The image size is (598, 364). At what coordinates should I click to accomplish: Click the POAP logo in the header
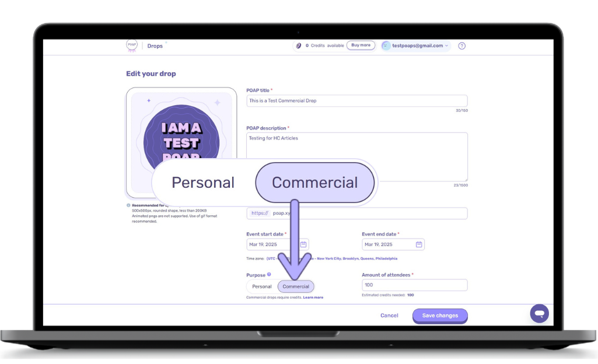point(132,45)
